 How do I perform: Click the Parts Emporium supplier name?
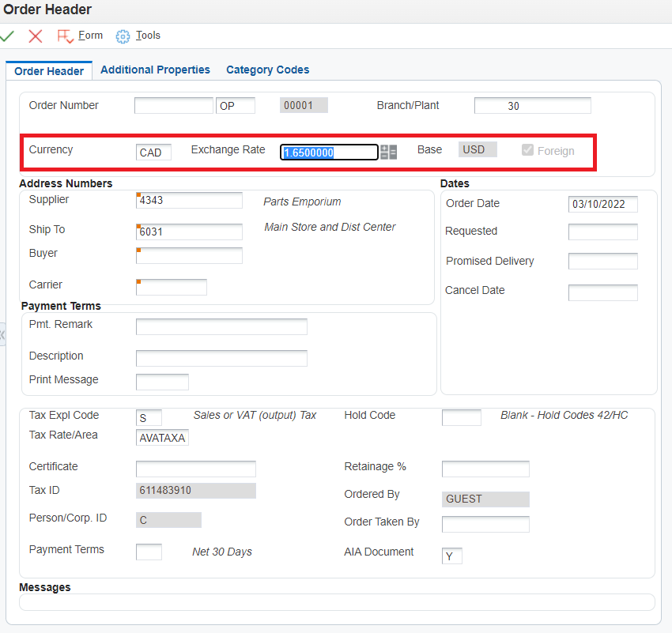302,202
